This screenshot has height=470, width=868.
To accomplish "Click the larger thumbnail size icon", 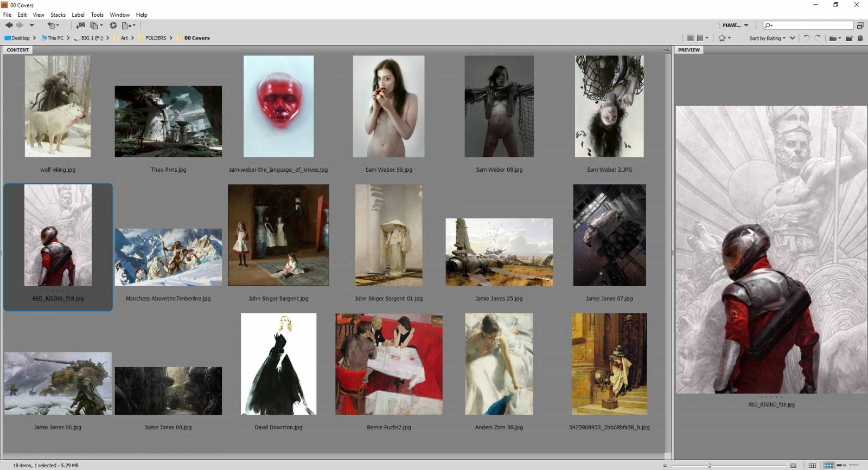I will (x=793, y=465).
